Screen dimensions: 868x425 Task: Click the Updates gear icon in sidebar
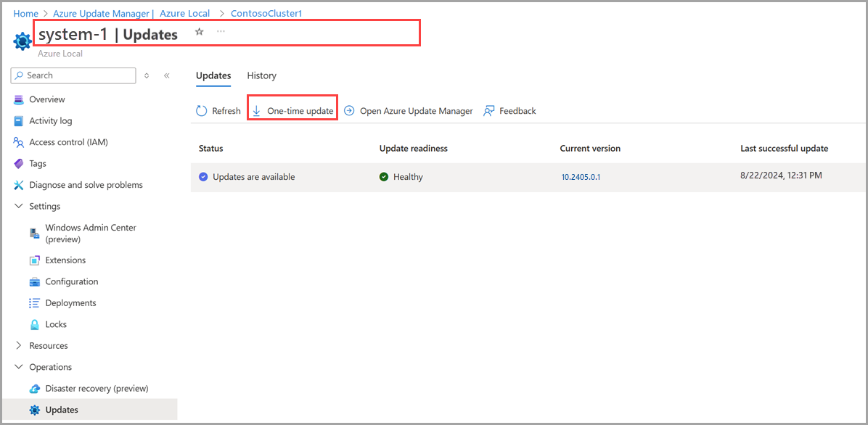tap(35, 410)
